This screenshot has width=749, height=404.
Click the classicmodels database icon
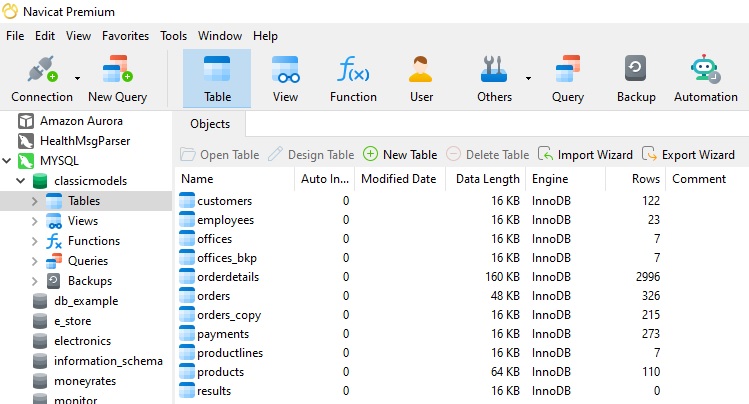point(40,181)
